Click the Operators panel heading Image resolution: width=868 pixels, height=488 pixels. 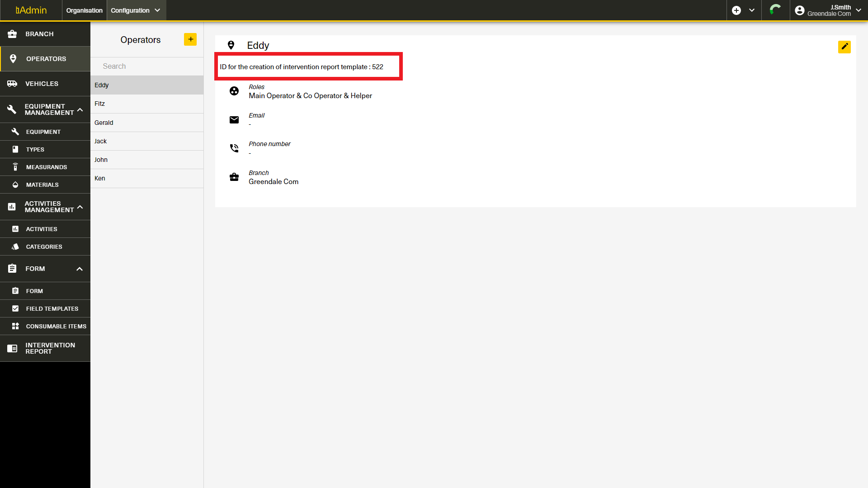pyautogui.click(x=141, y=40)
